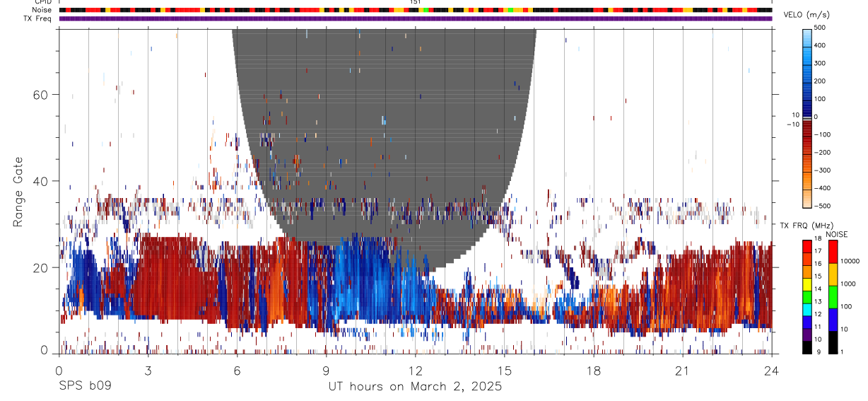The width and height of the screenshot is (868, 401).
Task: Select the 'Range Gate' y-axis label
Action: pos(18,192)
